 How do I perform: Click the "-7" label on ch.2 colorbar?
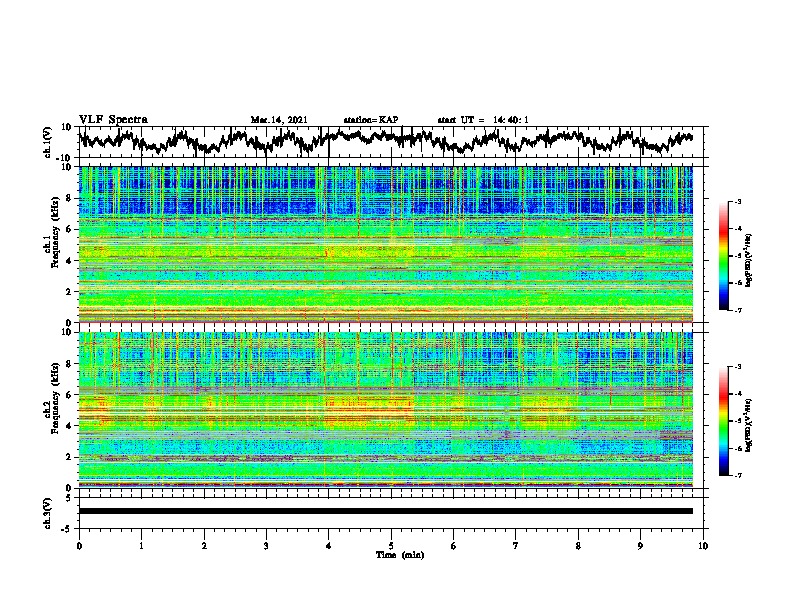(737, 476)
